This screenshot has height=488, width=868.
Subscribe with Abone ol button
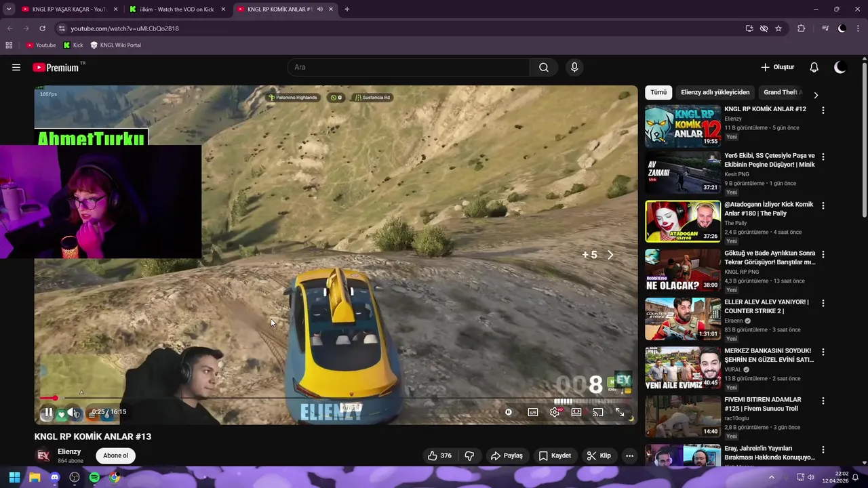tap(115, 455)
